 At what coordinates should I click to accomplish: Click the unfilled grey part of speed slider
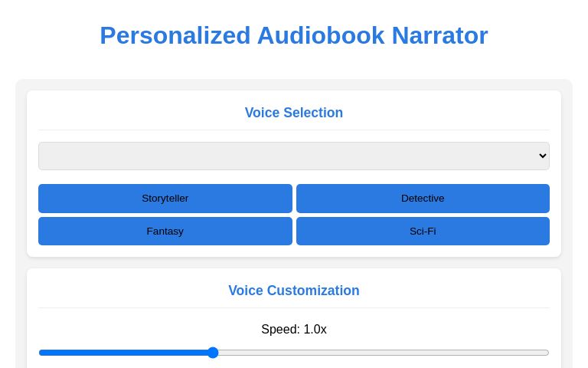tap(383, 353)
